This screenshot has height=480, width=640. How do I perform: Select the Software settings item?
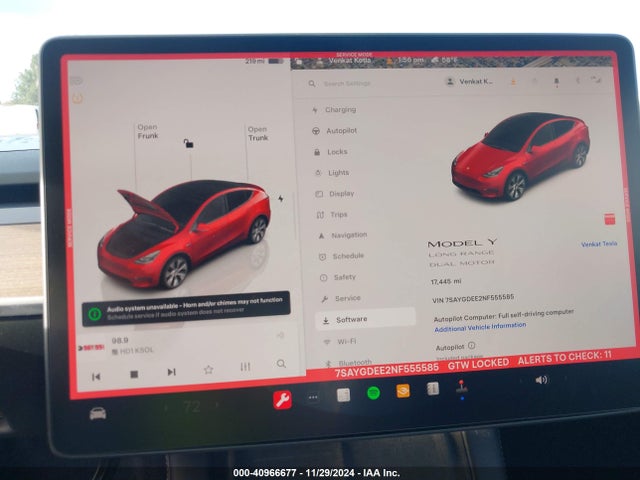click(365, 319)
